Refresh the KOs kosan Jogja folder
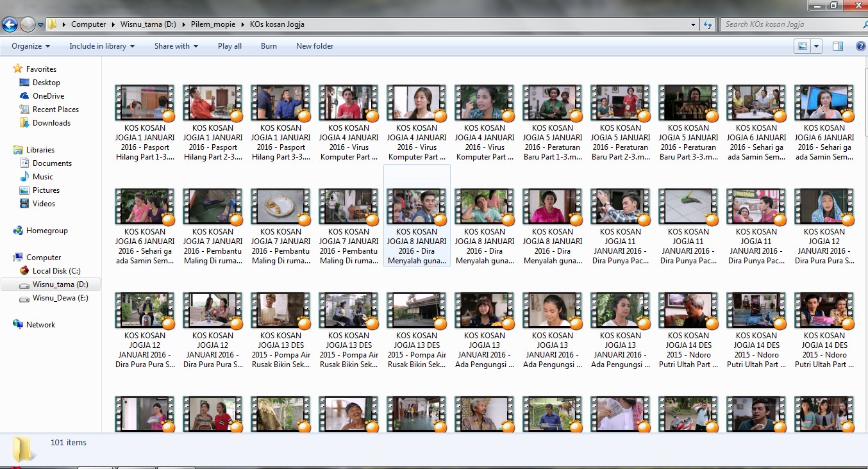Viewport: 868px width, 469px height. [x=708, y=24]
